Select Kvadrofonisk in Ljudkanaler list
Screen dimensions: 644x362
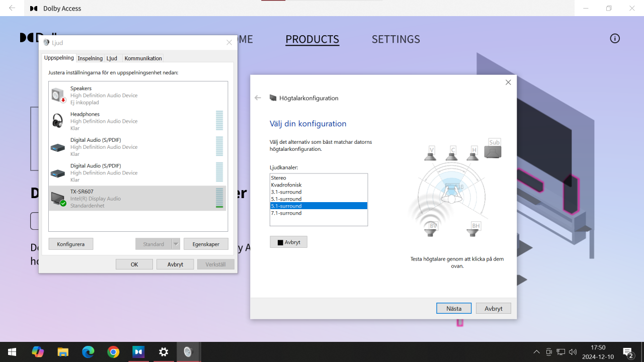pyautogui.click(x=318, y=185)
